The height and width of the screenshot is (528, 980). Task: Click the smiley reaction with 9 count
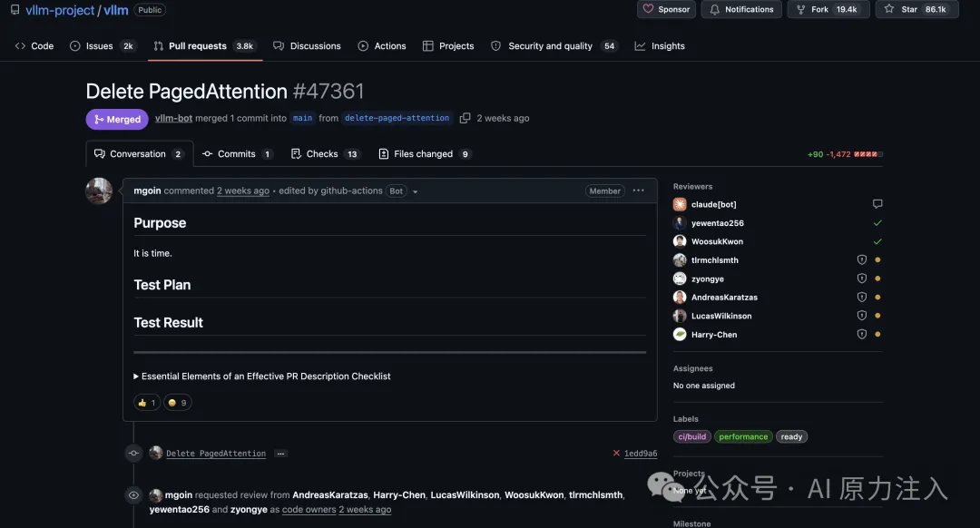tap(178, 403)
